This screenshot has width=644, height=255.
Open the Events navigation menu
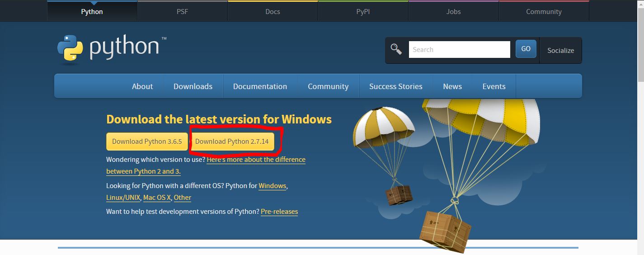pyautogui.click(x=494, y=86)
